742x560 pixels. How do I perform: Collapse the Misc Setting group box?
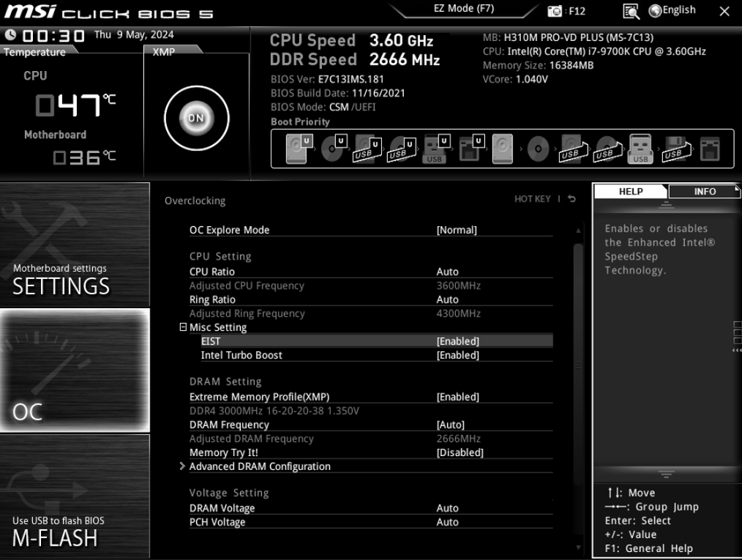[x=183, y=327]
